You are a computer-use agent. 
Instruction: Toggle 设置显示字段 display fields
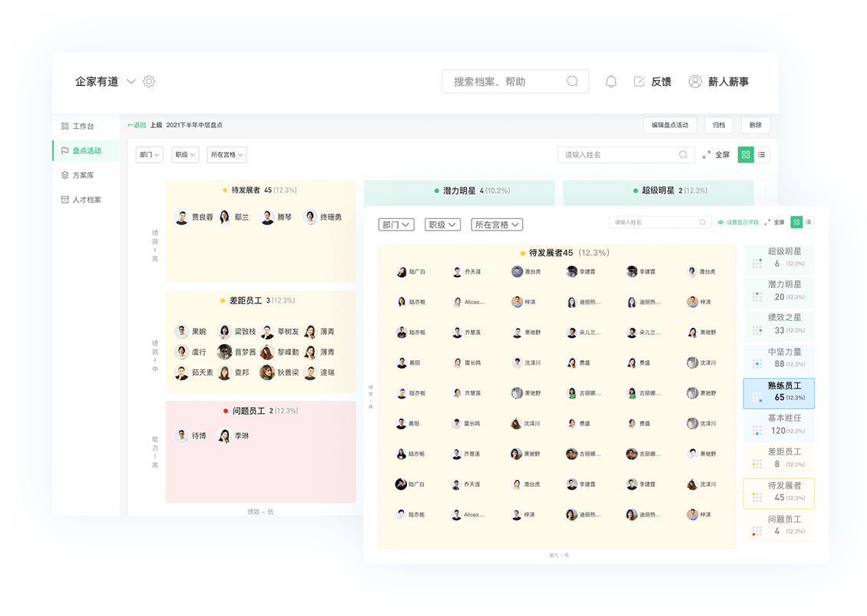(739, 221)
